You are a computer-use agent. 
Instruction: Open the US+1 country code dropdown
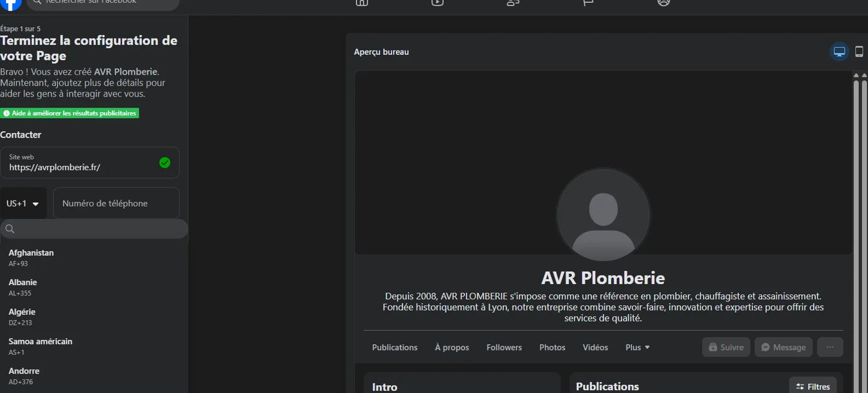pyautogui.click(x=23, y=203)
